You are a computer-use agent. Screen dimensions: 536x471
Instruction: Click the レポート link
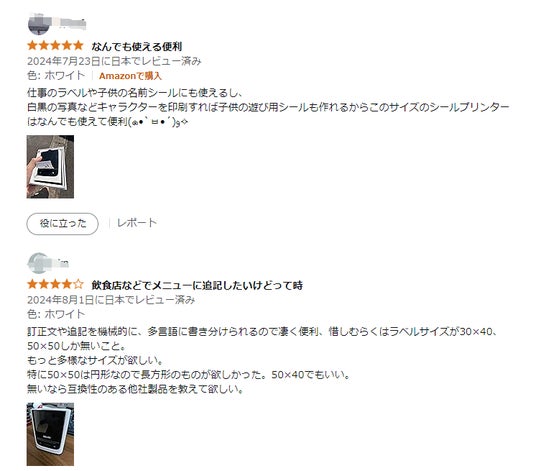[x=137, y=223]
